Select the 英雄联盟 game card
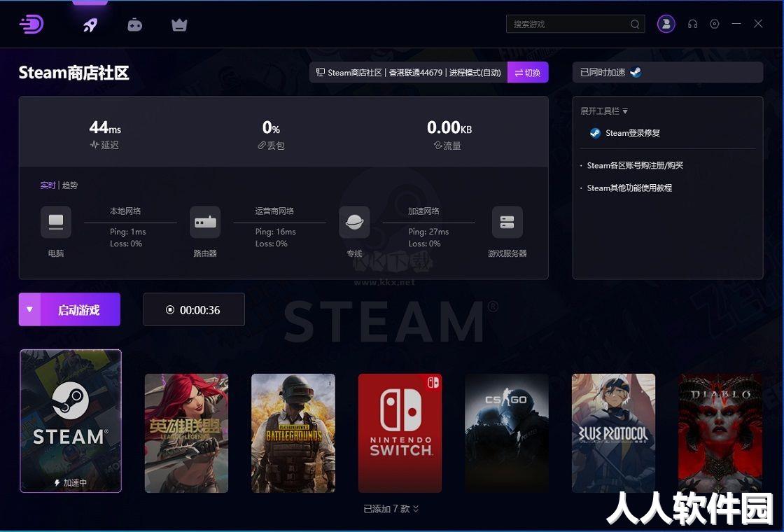This screenshot has width=784, height=532. 186,433
